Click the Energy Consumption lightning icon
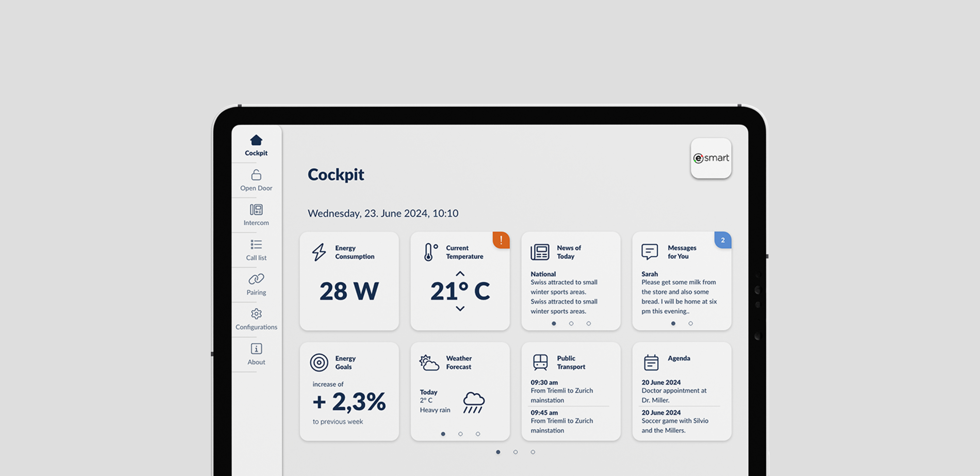Image resolution: width=980 pixels, height=476 pixels. click(x=319, y=252)
